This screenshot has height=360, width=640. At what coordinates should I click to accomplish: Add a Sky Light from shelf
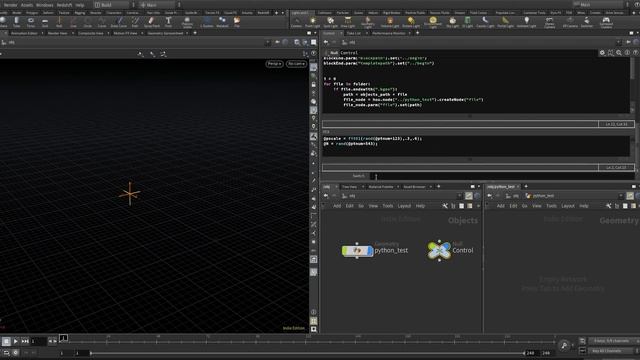(452, 22)
